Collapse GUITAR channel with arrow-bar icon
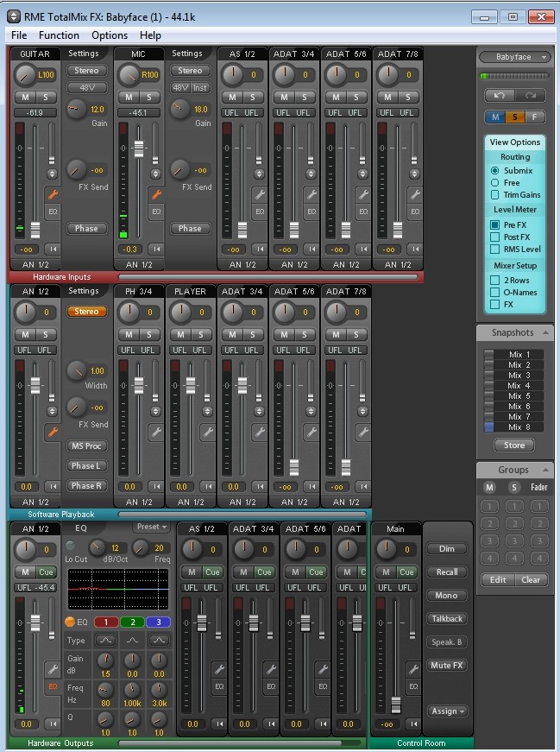The width and height of the screenshot is (560, 752). point(53,249)
